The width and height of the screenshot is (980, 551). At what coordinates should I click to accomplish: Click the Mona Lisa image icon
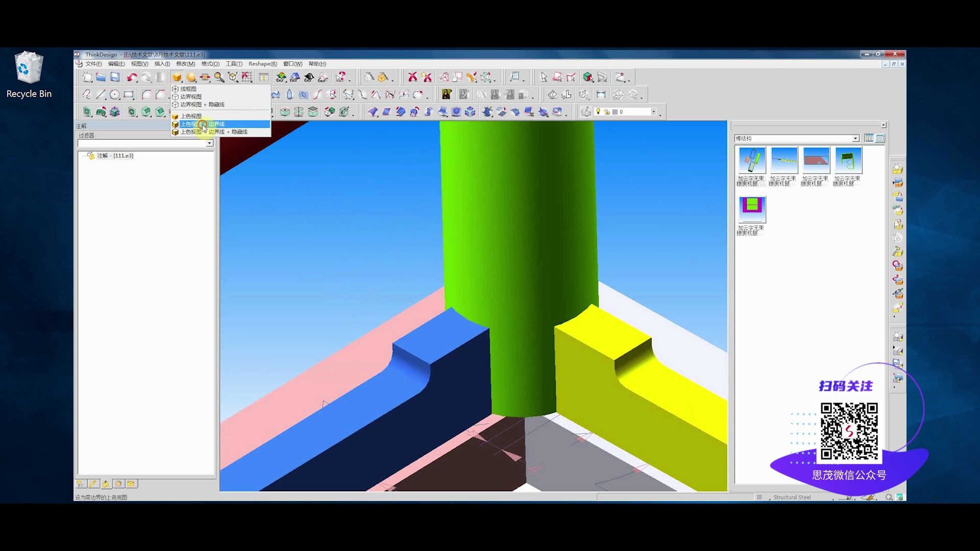(x=447, y=94)
